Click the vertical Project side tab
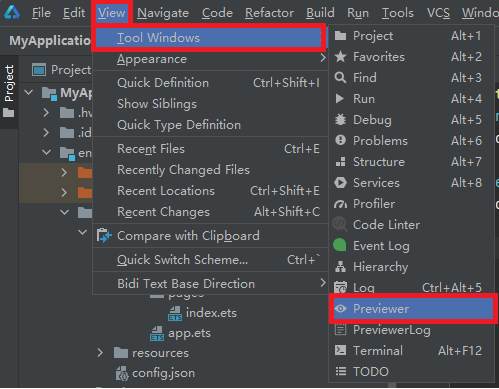Screen dimensions: 499x389 pyautogui.click(x=9, y=91)
